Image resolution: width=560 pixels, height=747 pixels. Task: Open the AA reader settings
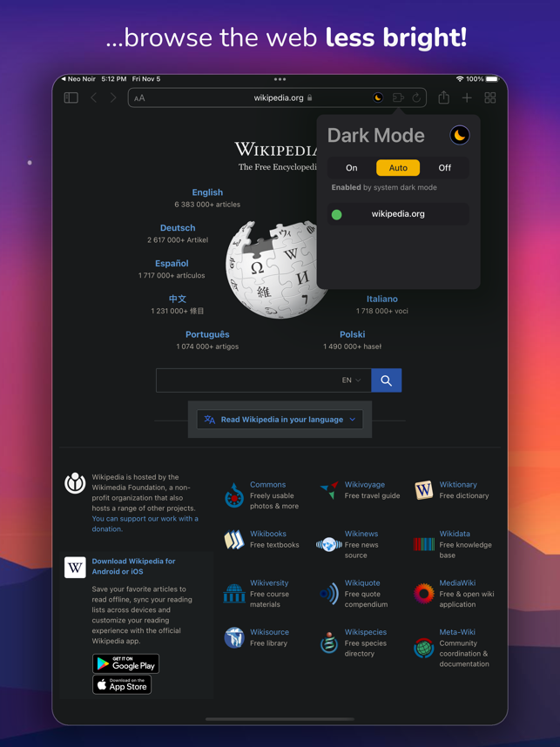coord(139,98)
